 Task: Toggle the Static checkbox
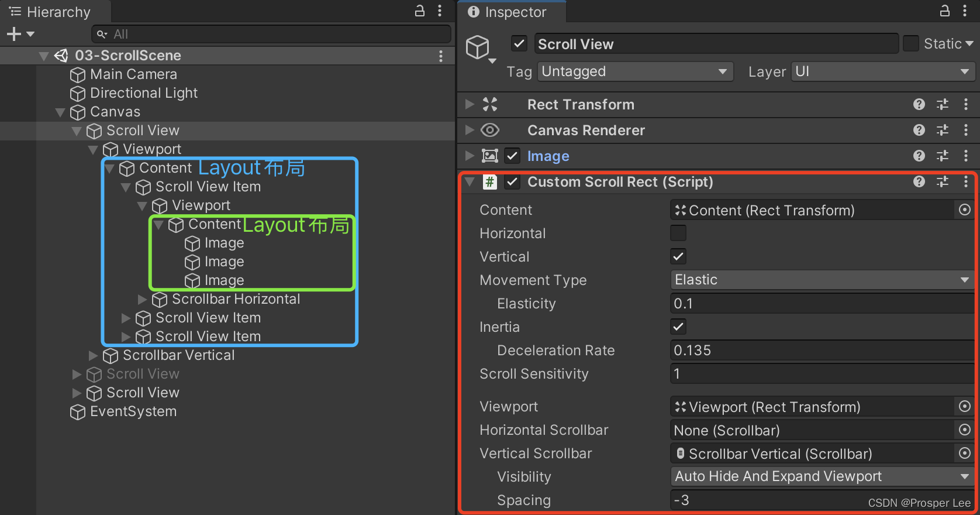910,43
